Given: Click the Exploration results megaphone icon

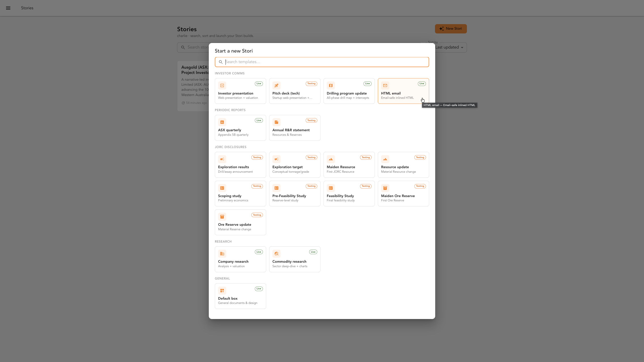Looking at the screenshot, I should [x=222, y=159].
